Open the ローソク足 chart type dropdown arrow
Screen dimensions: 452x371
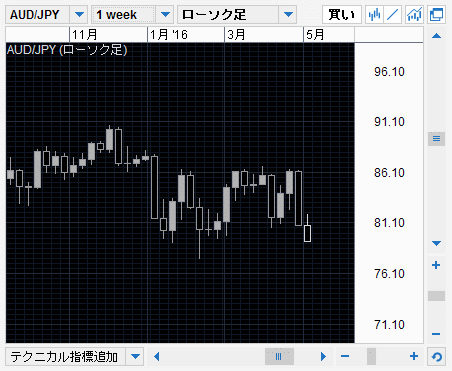(288, 15)
